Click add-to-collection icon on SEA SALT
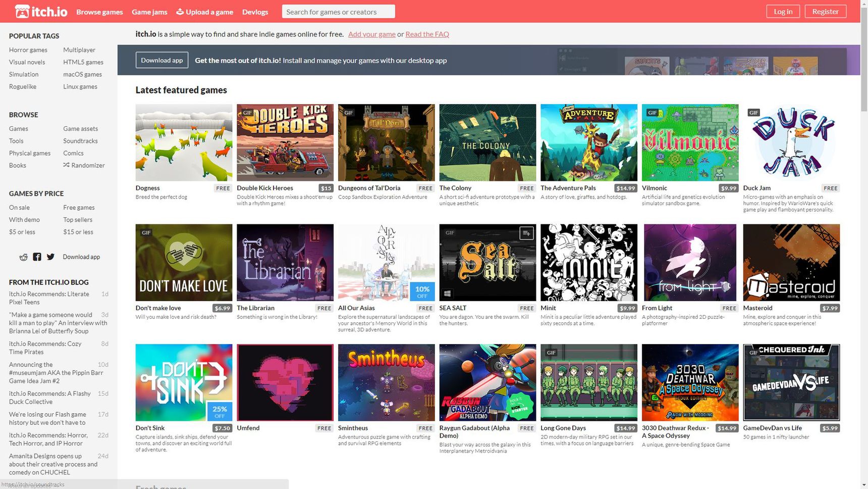This screenshot has width=868, height=489. tap(526, 233)
